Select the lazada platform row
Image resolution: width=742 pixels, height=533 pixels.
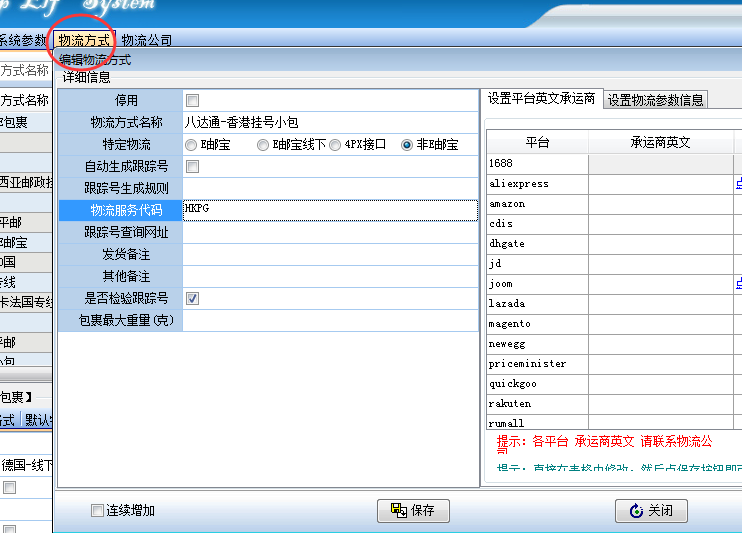(538, 304)
